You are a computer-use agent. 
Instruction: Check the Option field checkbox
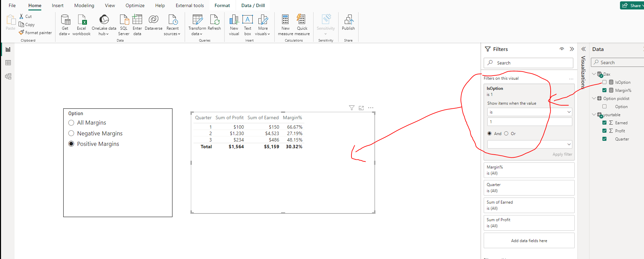pyautogui.click(x=604, y=106)
